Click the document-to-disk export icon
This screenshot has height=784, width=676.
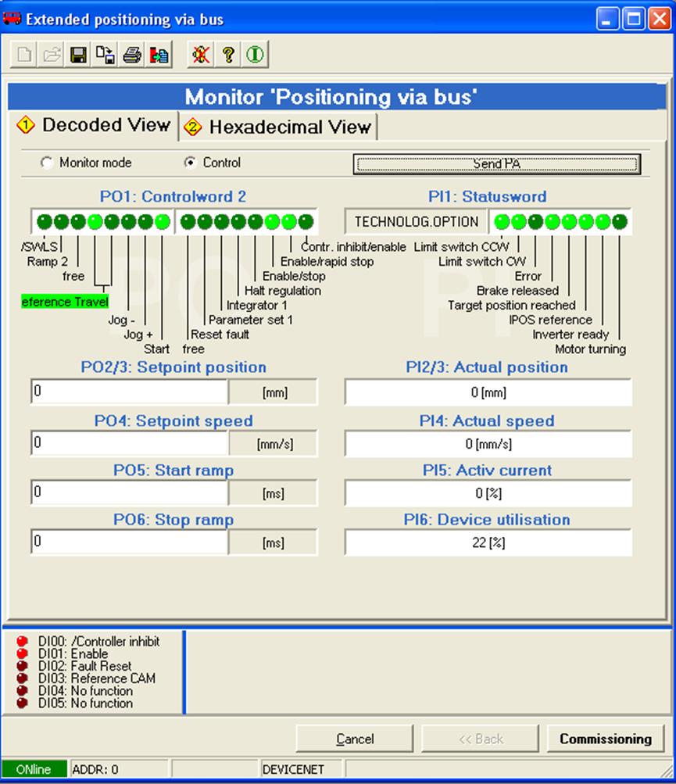click(105, 55)
